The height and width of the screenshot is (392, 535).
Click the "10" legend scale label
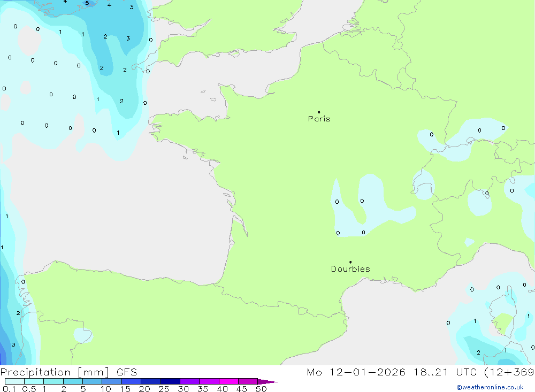click(106, 389)
